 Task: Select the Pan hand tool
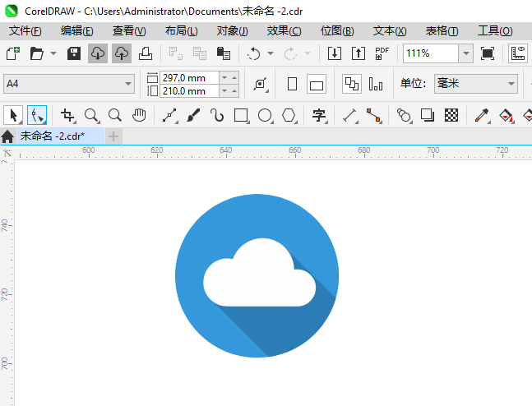[139, 115]
